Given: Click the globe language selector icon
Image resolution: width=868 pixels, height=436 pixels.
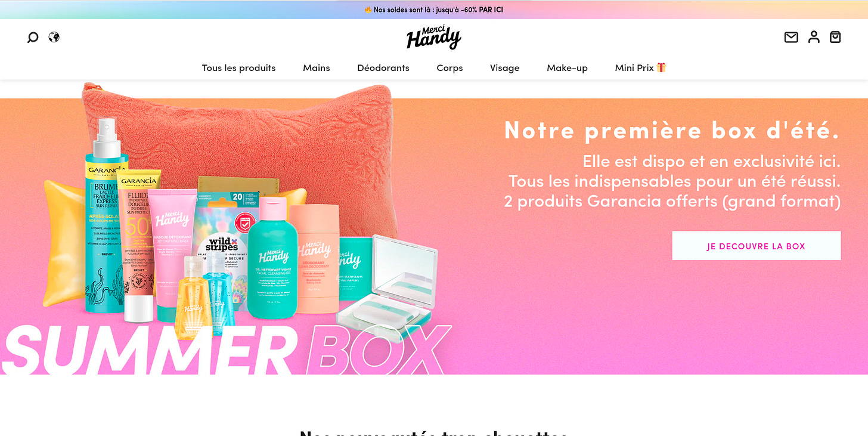Looking at the screenshot, I should click(54, 37).
